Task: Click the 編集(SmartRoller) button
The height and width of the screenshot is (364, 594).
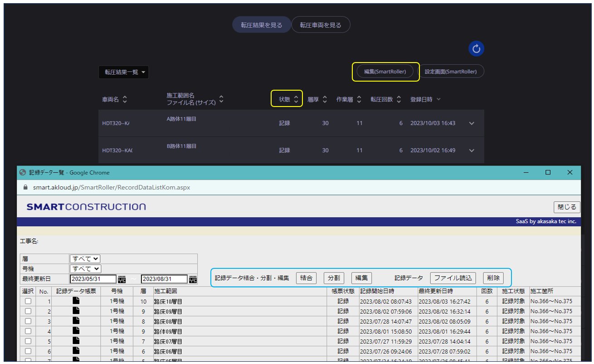Action: click(x=385, y=72)
